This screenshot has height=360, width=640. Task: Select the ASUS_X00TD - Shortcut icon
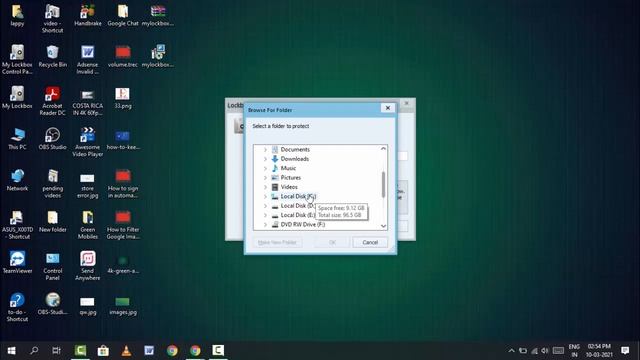click(17, 224)
